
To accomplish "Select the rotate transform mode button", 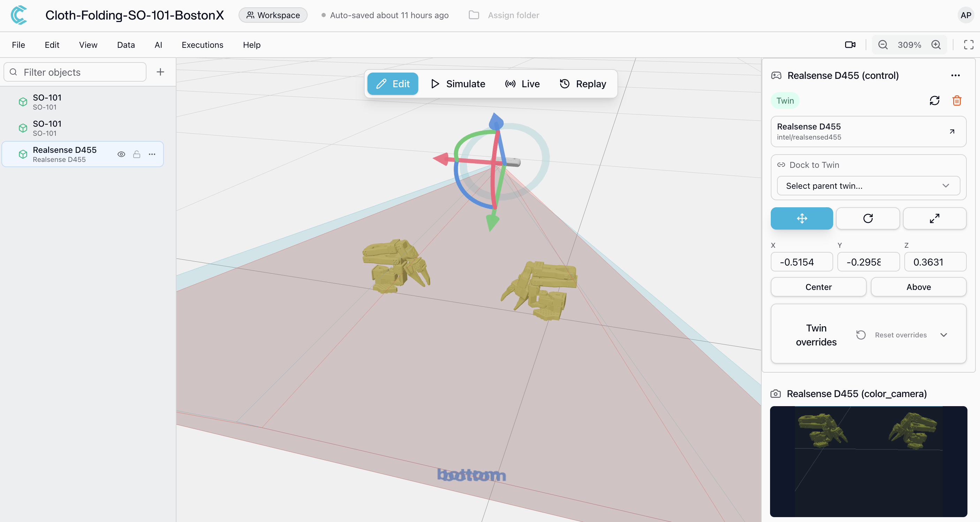I will pyautogui.click(x=868, y=218).
